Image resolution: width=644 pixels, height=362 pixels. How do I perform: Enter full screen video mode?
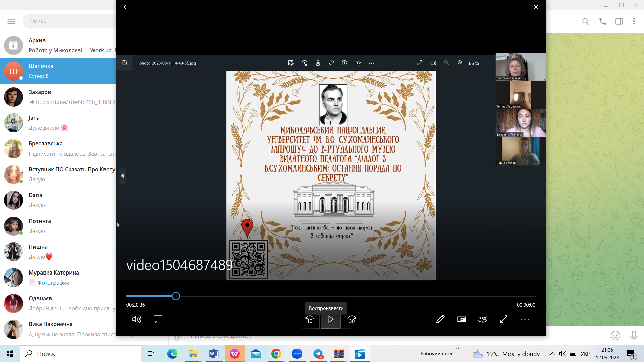(x=504, y=319)
